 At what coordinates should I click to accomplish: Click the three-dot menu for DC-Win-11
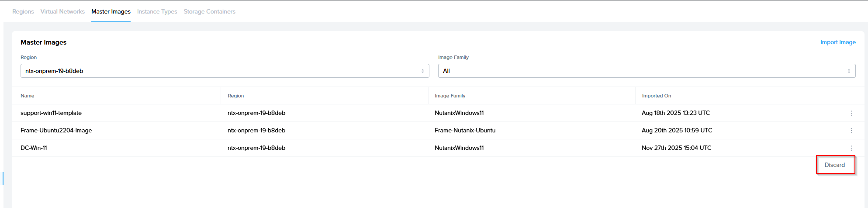(851, 148)
